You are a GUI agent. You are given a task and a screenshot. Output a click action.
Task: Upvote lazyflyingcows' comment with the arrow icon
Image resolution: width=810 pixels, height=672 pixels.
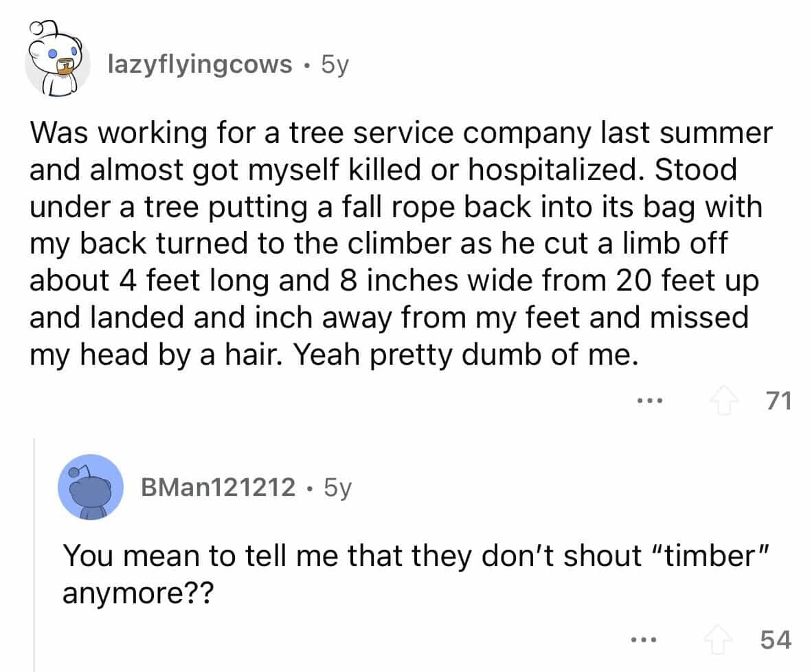pos(726,399)
